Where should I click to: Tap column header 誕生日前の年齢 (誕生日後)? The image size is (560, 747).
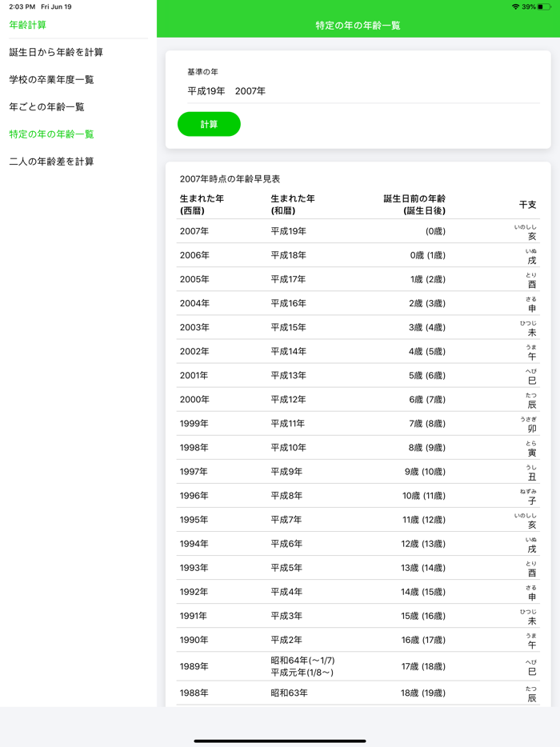414,205
